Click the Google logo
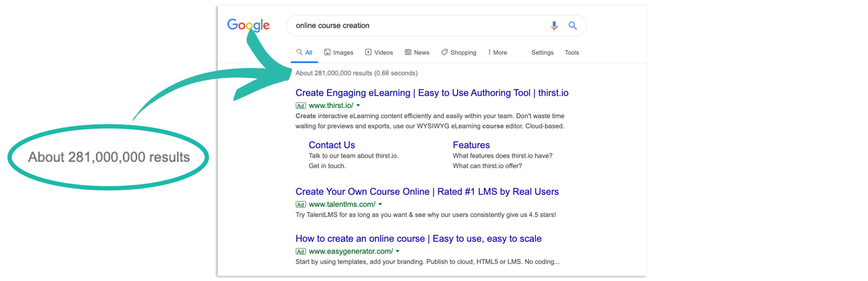This screenshot has width=868, height=281. 248,25
